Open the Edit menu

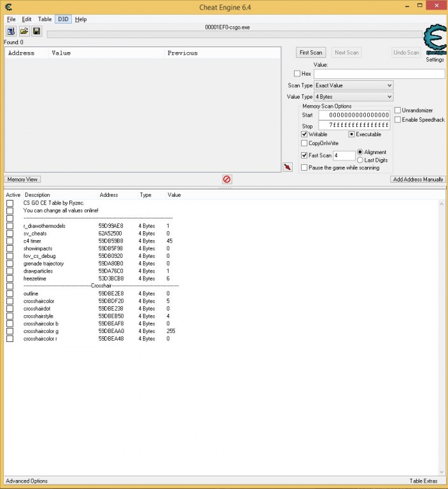(x=27, y=19)
